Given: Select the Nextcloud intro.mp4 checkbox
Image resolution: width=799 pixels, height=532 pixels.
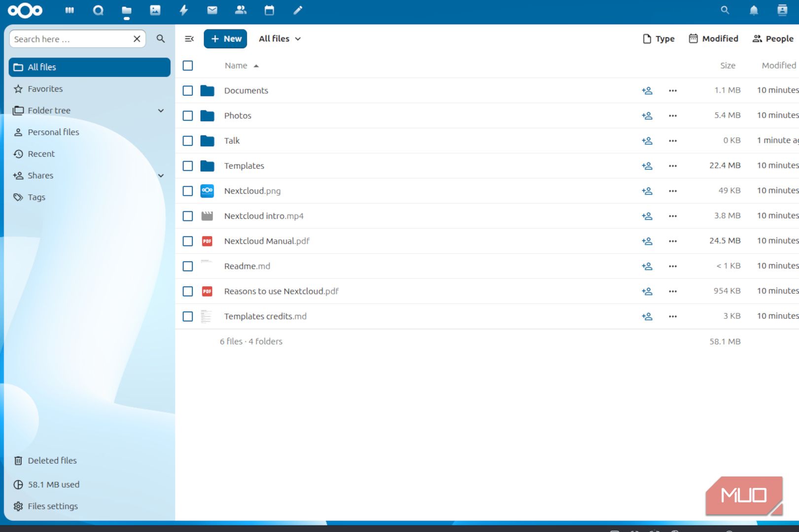Looking at the screenshot, I should pyautogui.click(x=188, y=216).
